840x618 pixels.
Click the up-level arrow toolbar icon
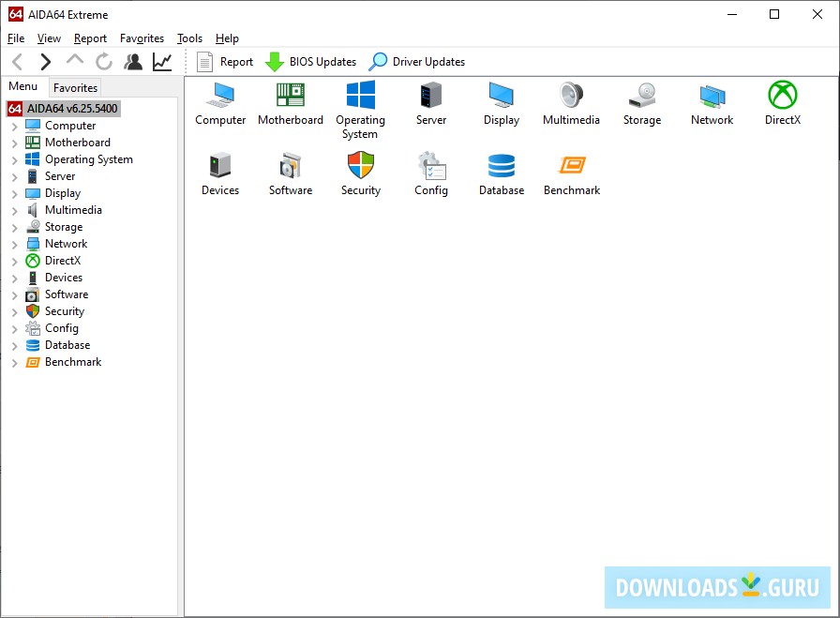[75, 59]
